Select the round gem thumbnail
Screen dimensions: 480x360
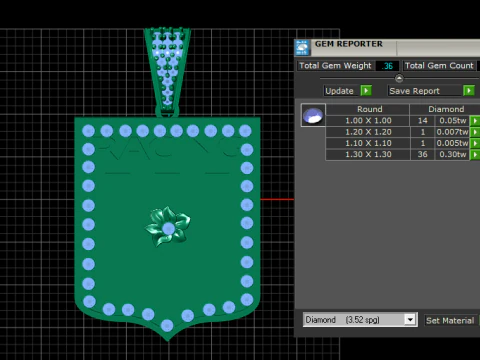[313, 115]
